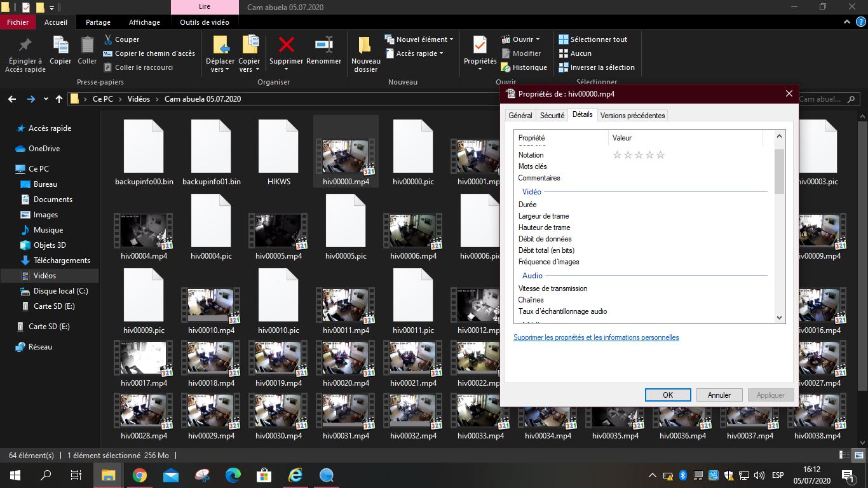
Task: Expand the Accès rapide ribbon dropdown
Action: (x=419, y=53)
